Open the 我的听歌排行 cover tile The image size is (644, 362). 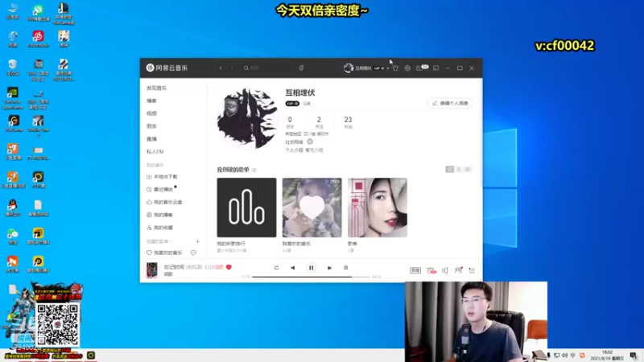[x=246, y=208]
